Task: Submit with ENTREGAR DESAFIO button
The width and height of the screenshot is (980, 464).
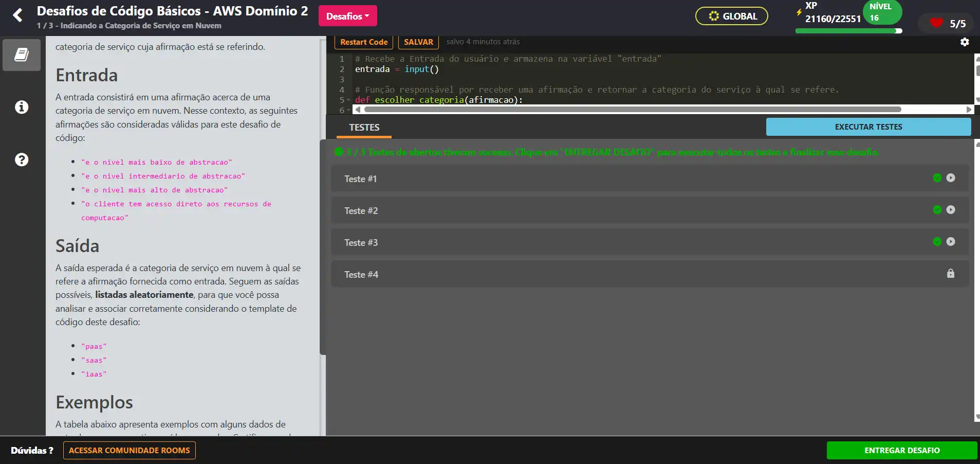Action: 901,450
